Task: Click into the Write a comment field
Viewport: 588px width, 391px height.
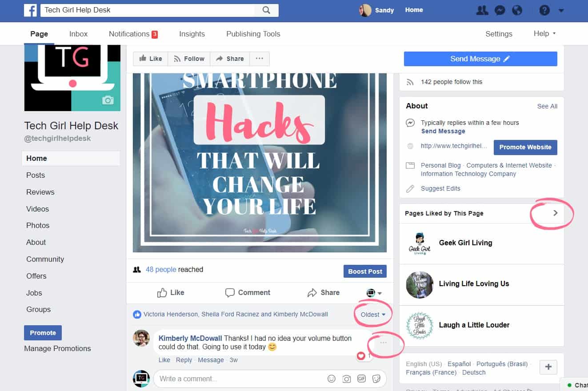Action: (x=240, y=379)
